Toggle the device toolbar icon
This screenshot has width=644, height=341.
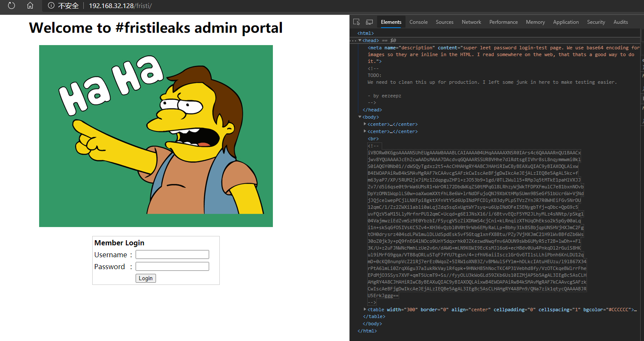(369, 22)
